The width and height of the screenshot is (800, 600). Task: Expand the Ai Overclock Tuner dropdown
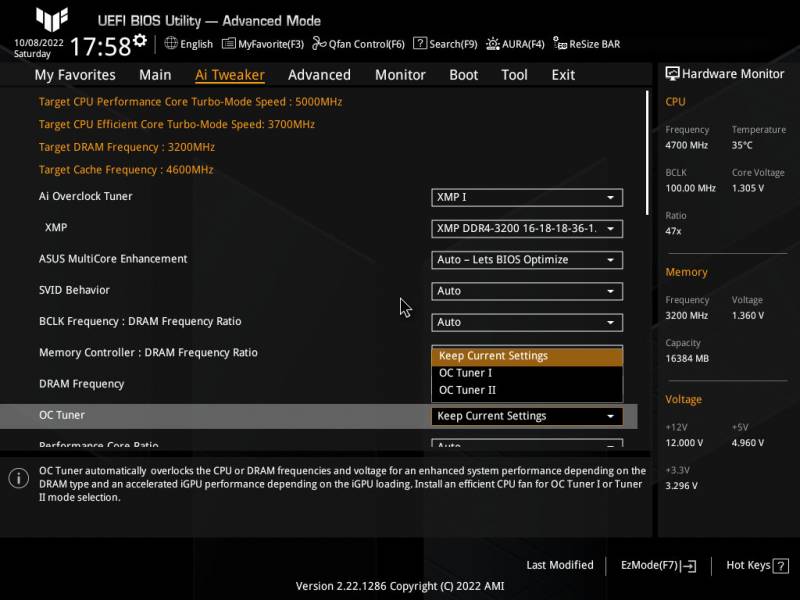[527, 197]
